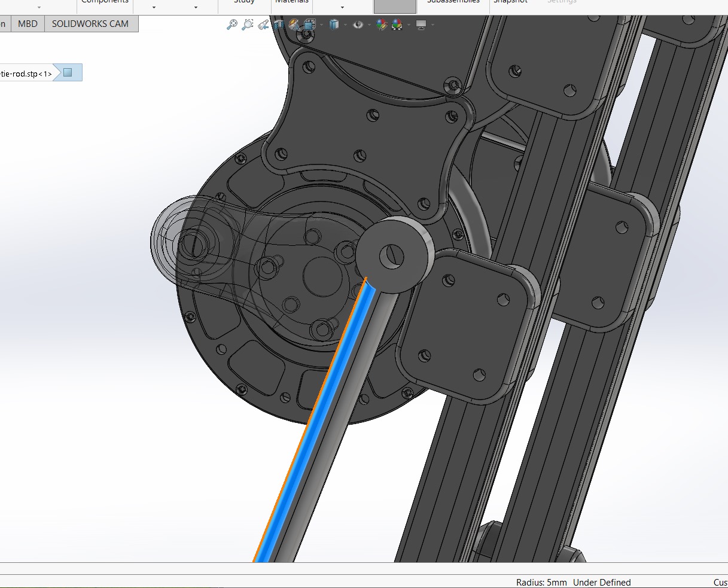The width and height of the screenshot is (728, 588).
Task: Expand the Display Style dropdown arrow
Action: point(345,25)
